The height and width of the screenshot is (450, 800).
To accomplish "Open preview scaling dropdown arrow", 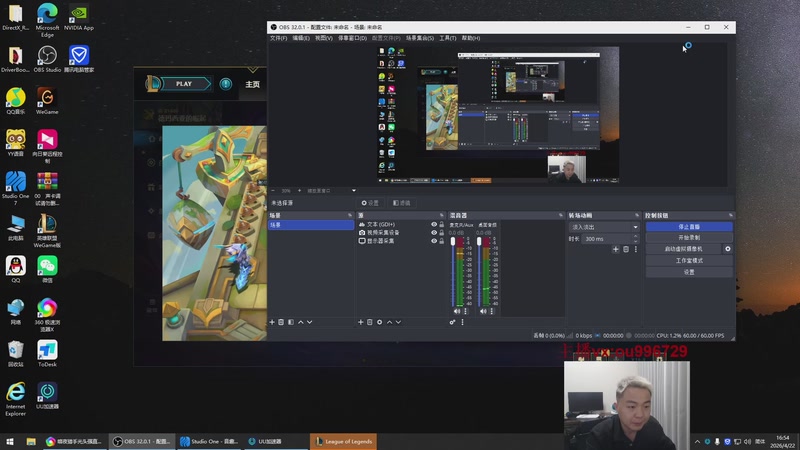I will pyautogui.click(x=354, y=191).
